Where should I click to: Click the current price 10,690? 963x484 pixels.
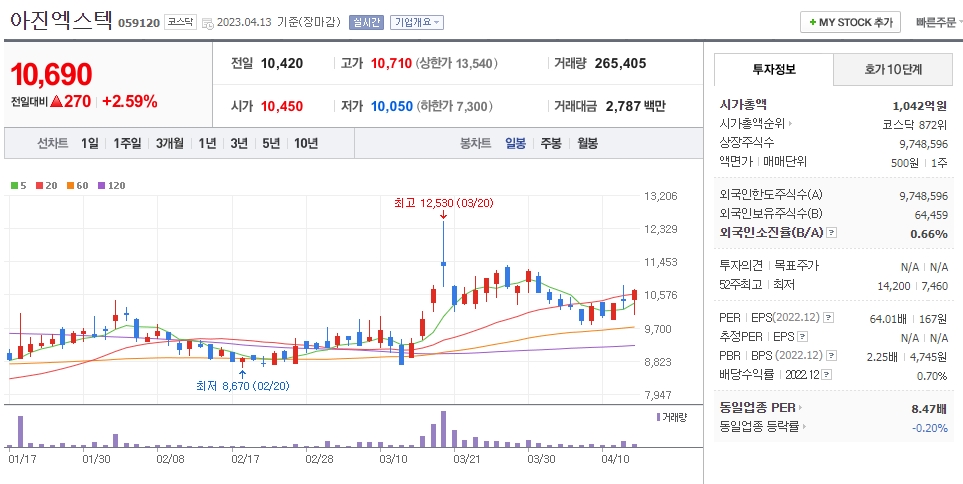pyautogui.click(x=51, y=75)
